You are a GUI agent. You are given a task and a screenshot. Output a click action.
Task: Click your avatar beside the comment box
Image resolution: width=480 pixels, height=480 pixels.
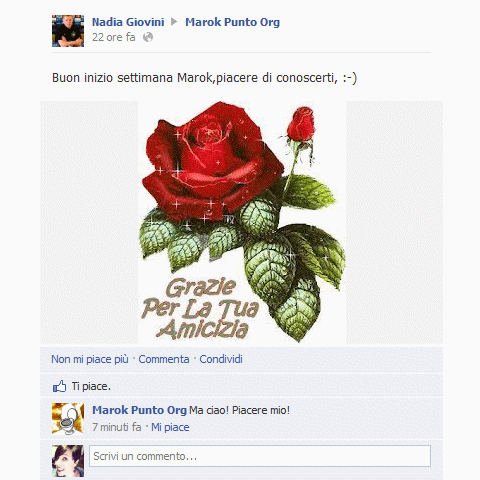[x=68, y=461]
